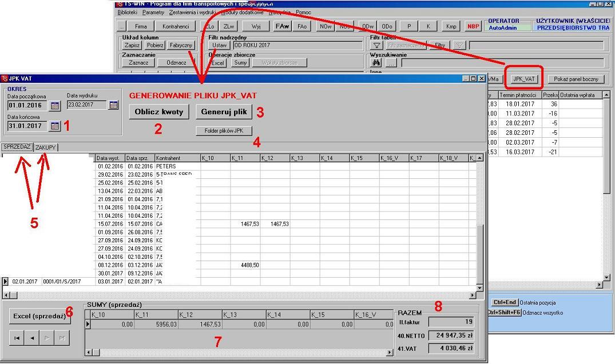Viewport: 615px width, 364px height.
Task: Open the Parametry menu
Action: point(153,12)
